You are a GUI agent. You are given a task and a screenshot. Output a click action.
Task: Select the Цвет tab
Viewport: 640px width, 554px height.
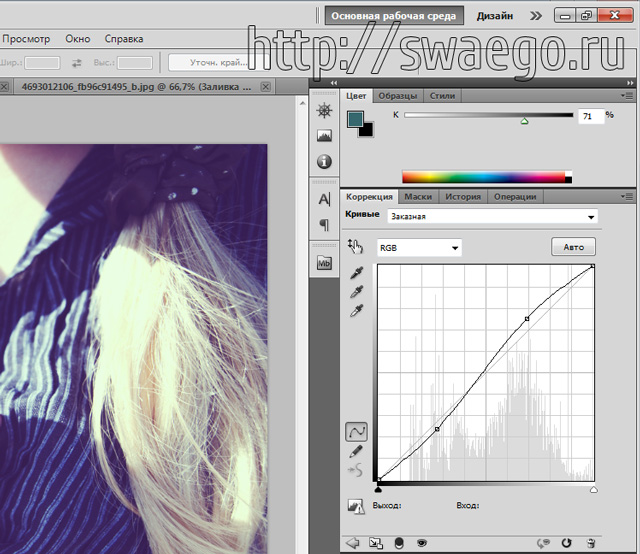[x=356, y=96]
